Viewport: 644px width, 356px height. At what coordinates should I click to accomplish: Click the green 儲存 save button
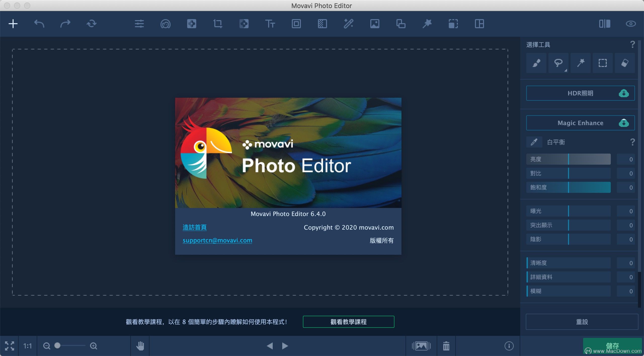[613, 346]
